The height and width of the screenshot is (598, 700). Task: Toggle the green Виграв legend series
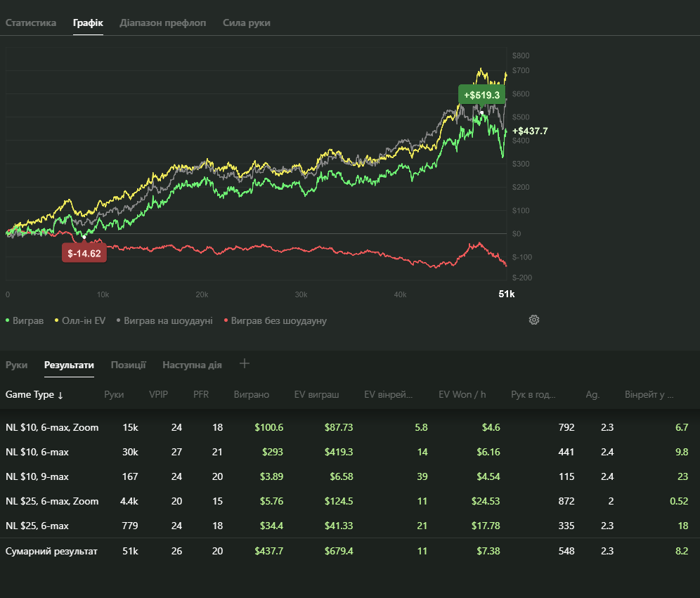(25, 320)
